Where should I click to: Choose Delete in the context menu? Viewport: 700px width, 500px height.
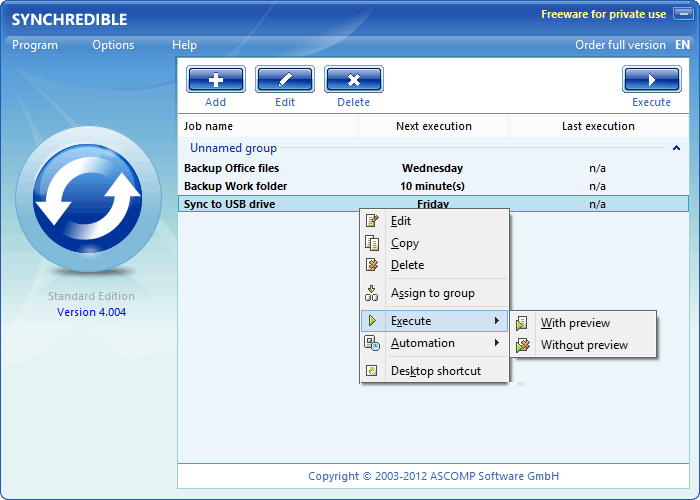click(x=407, y=265)
